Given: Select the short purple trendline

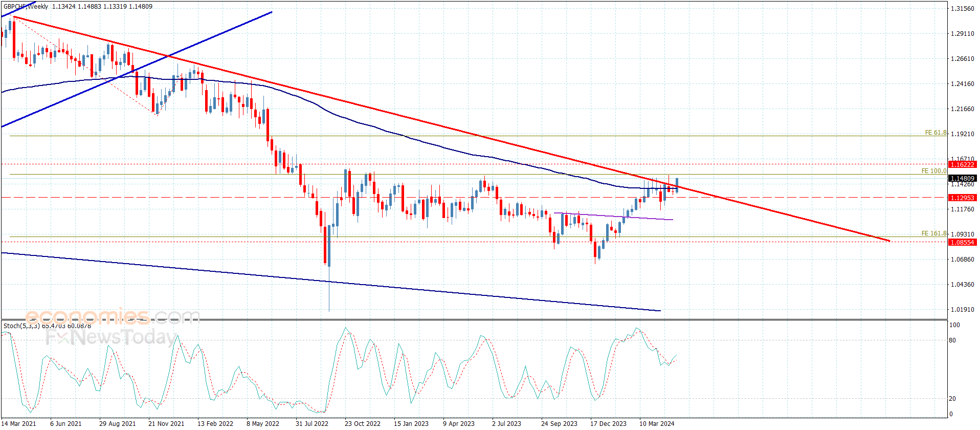Looking at the screenshot, I should coord(614,217).
